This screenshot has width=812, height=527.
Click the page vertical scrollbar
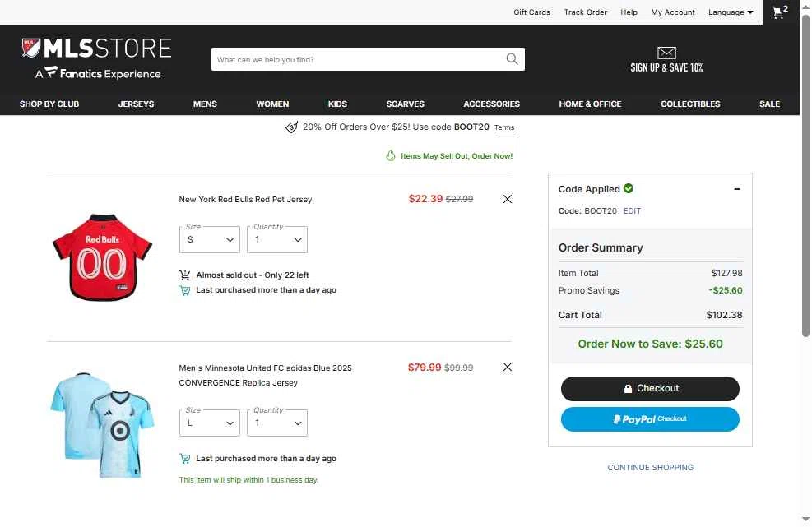pos(805,176)
